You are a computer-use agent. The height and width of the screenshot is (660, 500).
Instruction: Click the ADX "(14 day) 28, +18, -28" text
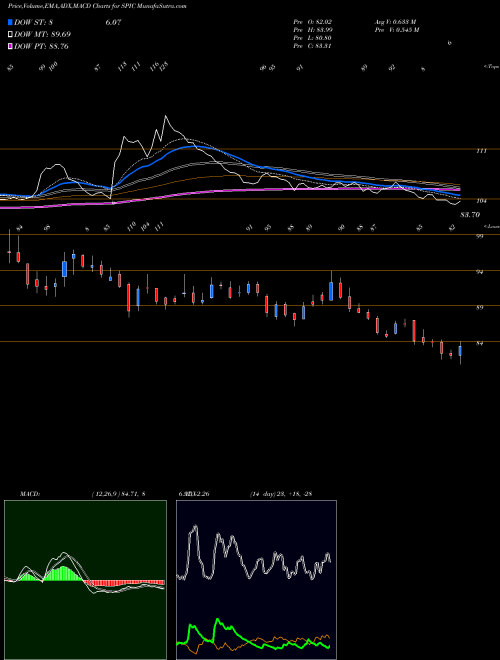click(x=280, y=494)
